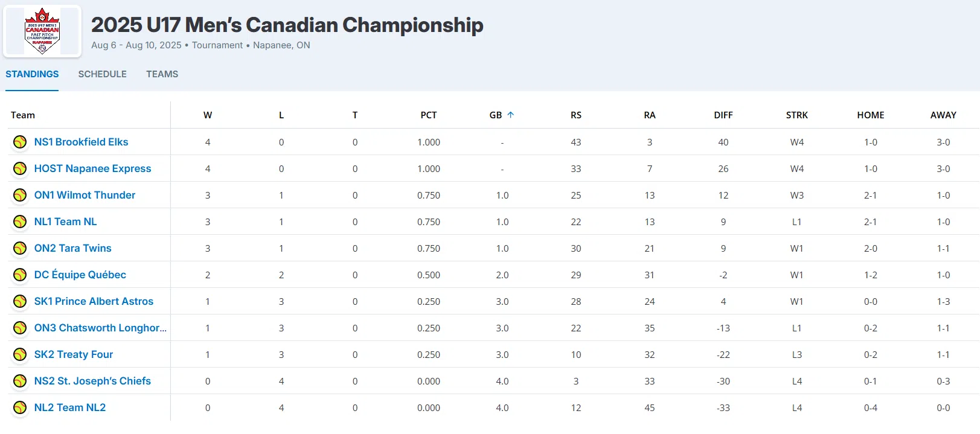The image size is (980, 434).
Task: Sort table by W column header
Action: 208,115
